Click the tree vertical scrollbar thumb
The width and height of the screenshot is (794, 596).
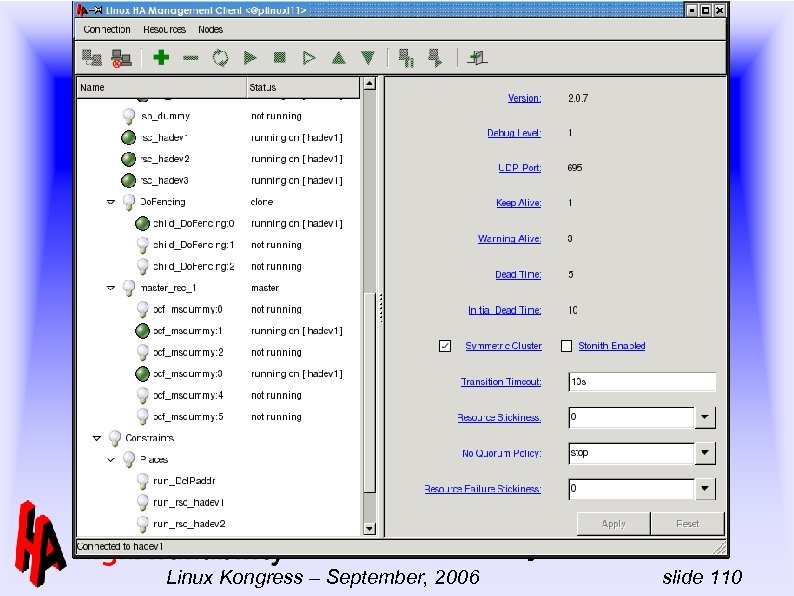coord(370,392)
